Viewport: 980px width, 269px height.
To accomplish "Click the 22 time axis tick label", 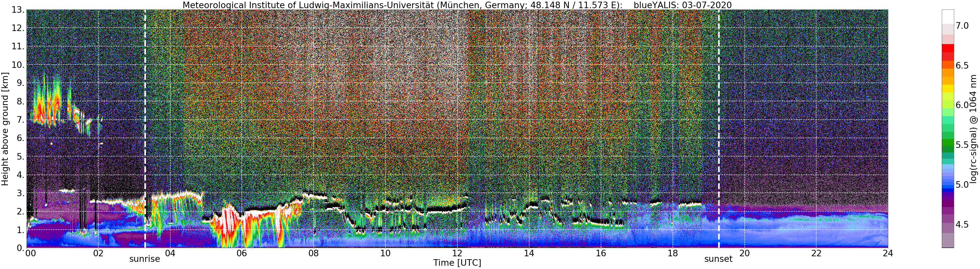I will point(816,253).
